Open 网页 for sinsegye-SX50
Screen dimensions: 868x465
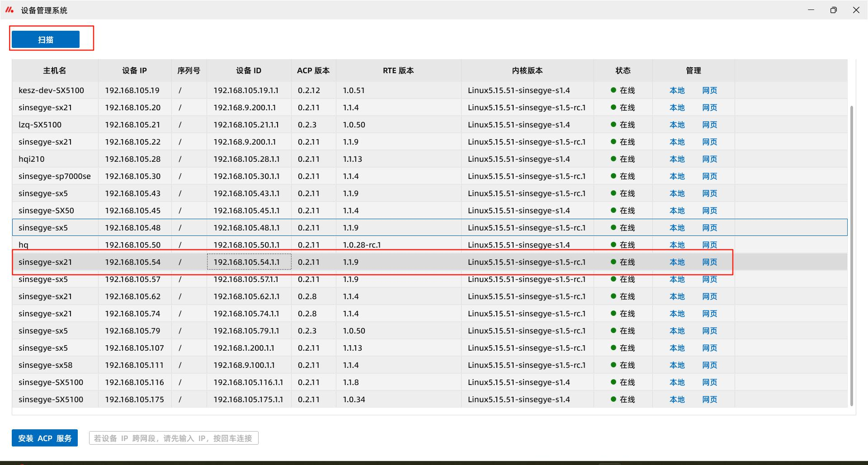tap(710, 211)
